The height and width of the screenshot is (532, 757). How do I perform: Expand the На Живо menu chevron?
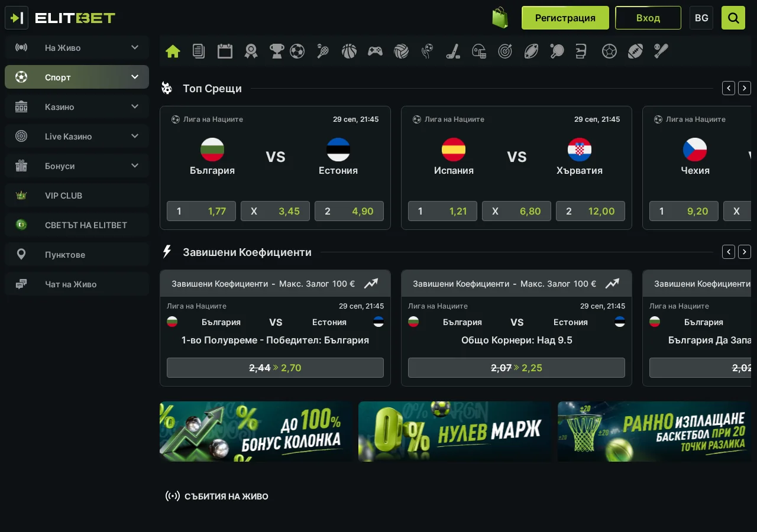click(135, 47)
